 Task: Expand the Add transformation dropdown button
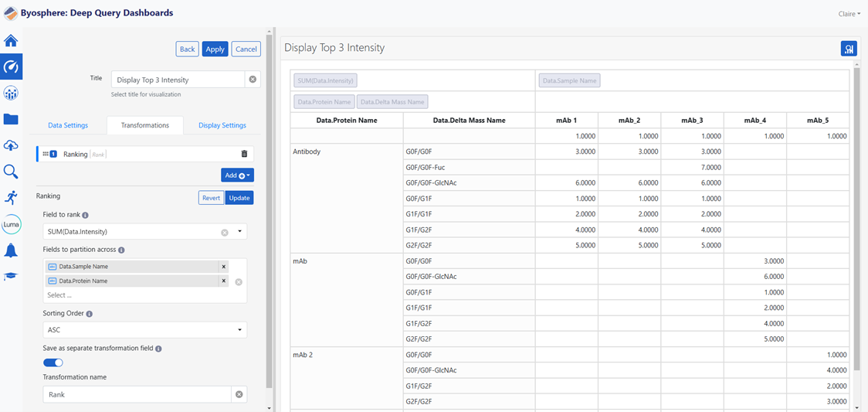238,175
